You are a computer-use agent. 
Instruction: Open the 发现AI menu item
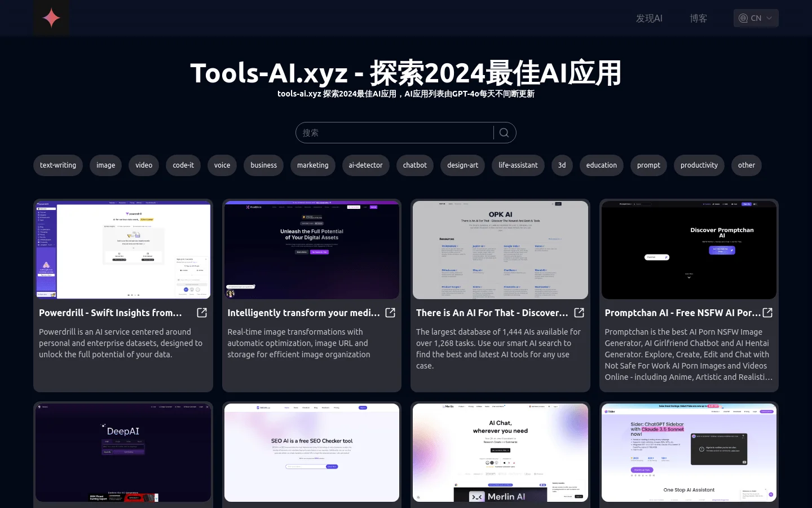649,18
